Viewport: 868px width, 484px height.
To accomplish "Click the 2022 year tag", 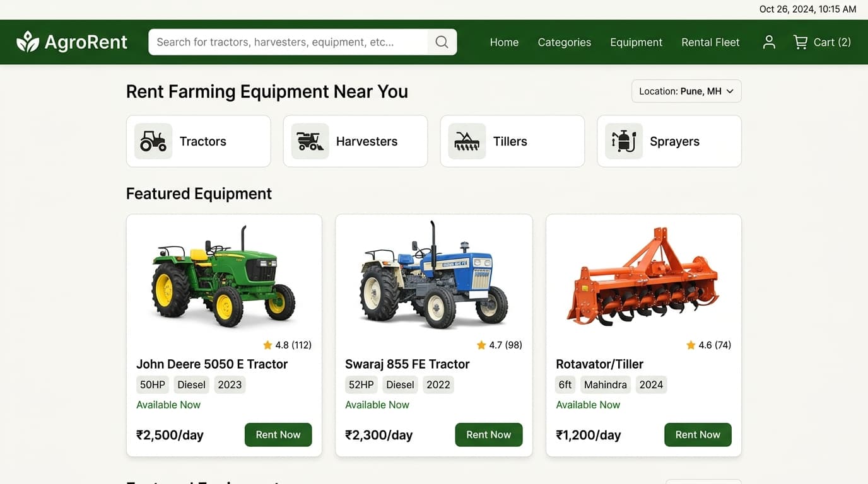I will pyautogui.click(x=438, y=384).
